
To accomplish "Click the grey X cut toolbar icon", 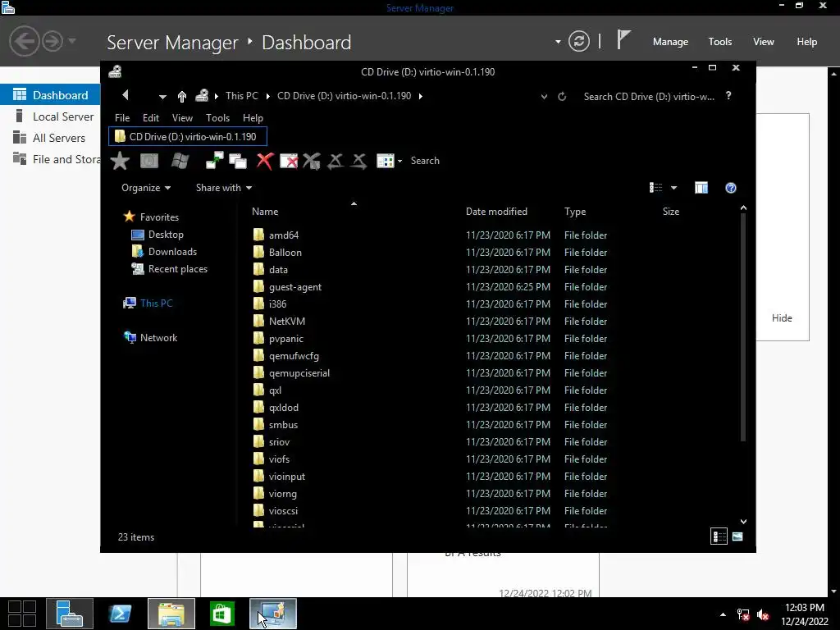I will pos(312,161).
